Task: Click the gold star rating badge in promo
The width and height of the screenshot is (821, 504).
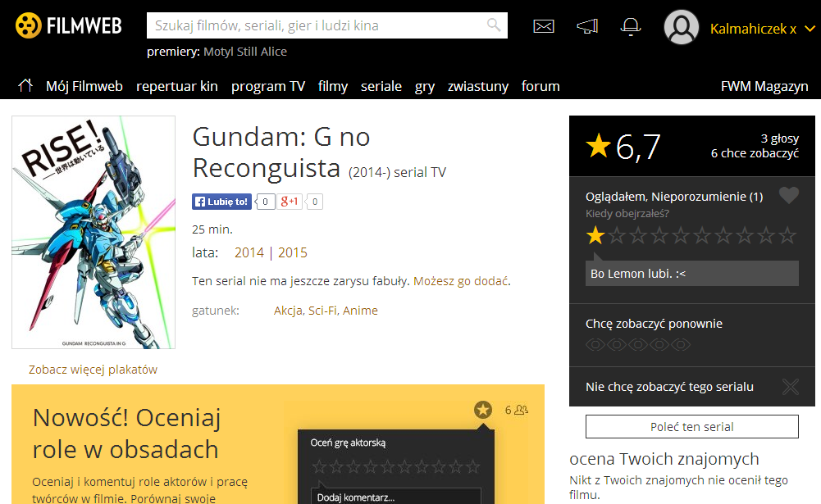Action: [x=483, y=410]
